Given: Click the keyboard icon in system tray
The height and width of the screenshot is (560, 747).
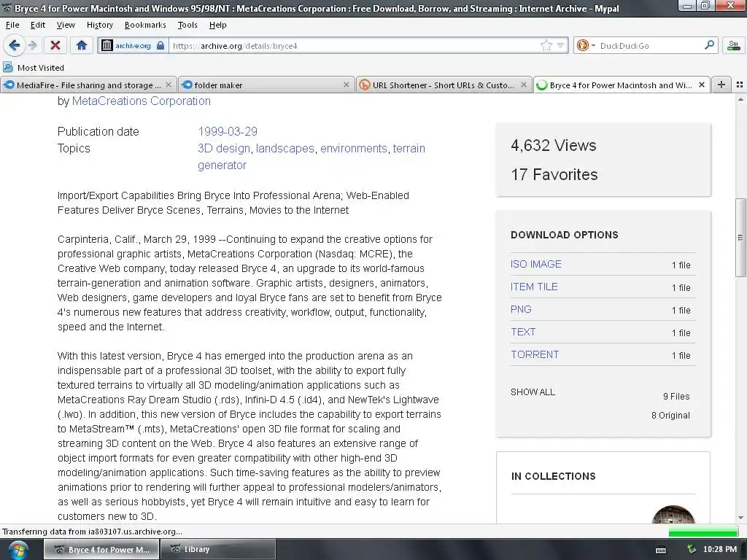Looking at the screenshot, I should pyautogui.click(x=661, y=550).
